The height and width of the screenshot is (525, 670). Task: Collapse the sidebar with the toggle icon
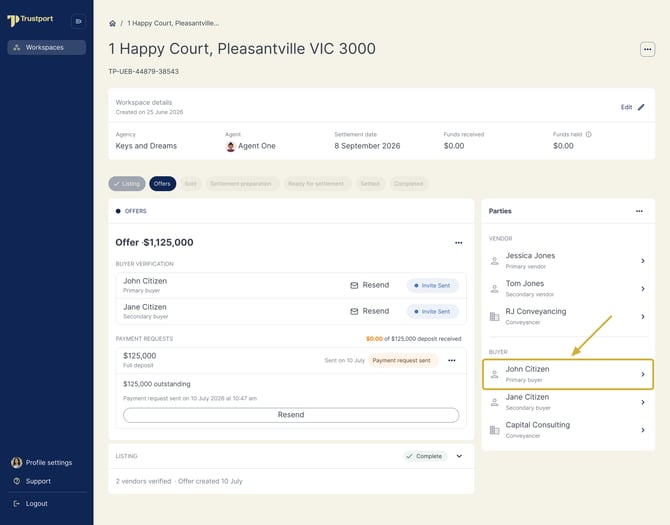pos(78,21)
